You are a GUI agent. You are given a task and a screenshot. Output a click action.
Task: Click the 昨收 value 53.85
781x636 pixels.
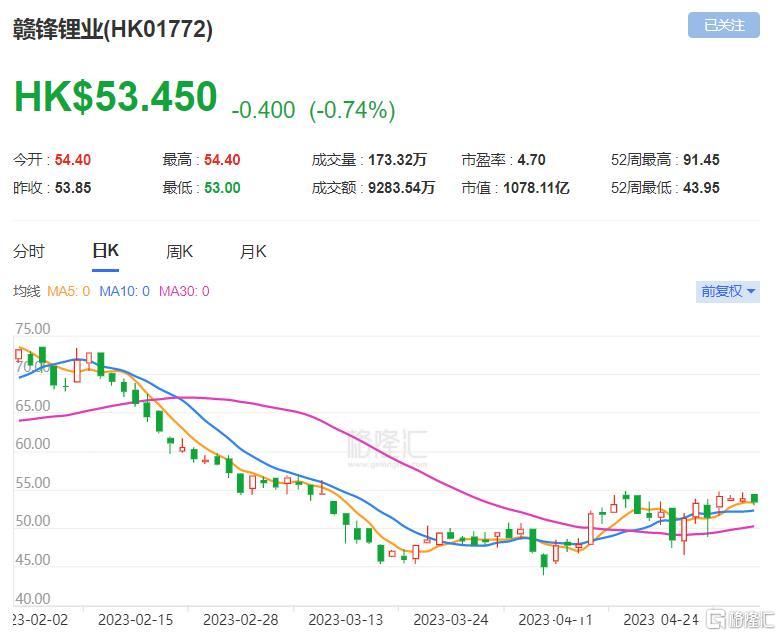tap(73, 188)
